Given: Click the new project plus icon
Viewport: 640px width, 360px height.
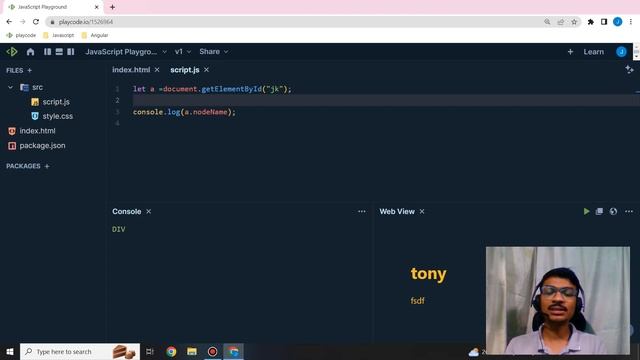Looking at the screenshot, I should (570, 52).
